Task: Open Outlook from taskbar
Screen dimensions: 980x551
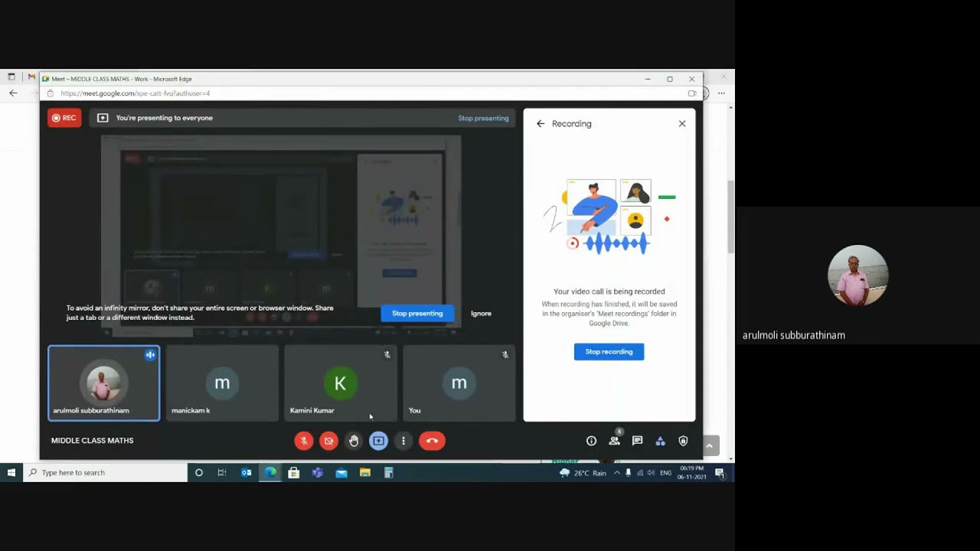Action: [x=247, y=473]
